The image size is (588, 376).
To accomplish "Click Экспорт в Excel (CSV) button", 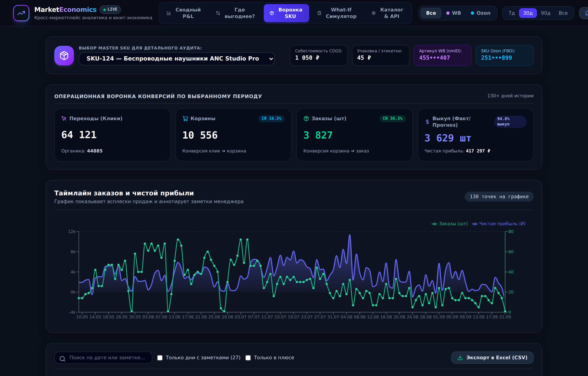I will click(x=492, y=358).
